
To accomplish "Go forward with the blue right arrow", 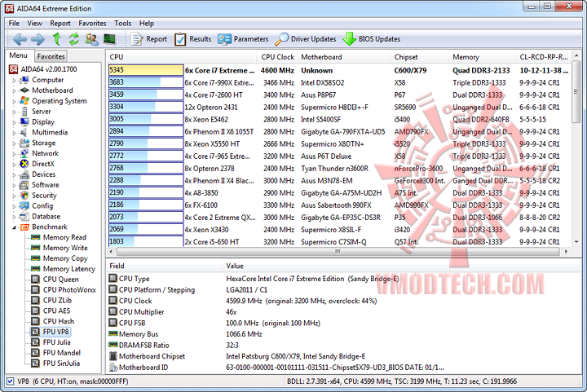I will click(x=38, y=39).
